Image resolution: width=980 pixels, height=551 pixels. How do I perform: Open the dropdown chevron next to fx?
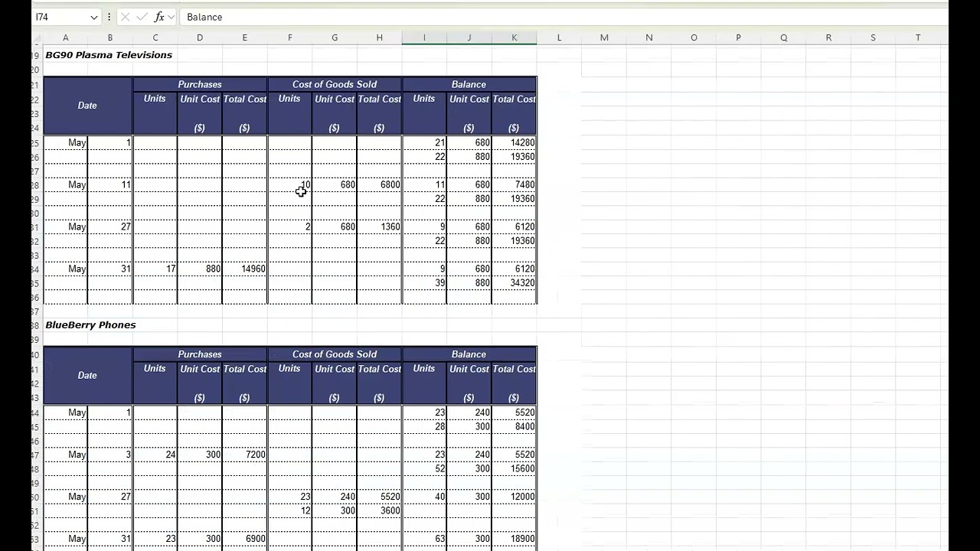click(171, 17)
